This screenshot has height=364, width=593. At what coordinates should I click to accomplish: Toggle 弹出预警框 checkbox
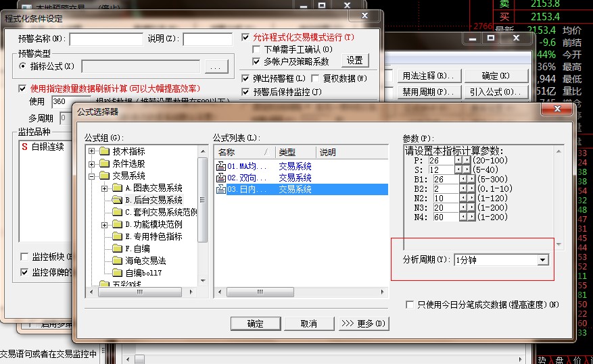coord(245,78)
